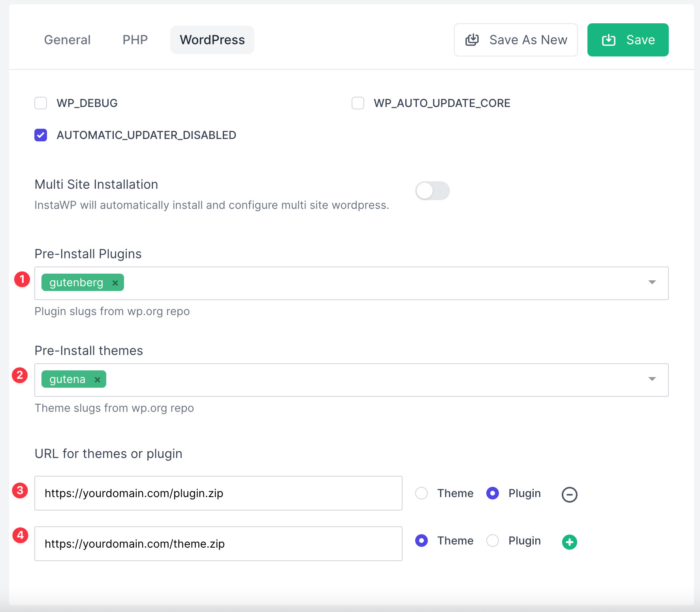The image size is (700, 612).
Task: Enable the WP_DEBUG checkbox
Action: coord(41,103)
